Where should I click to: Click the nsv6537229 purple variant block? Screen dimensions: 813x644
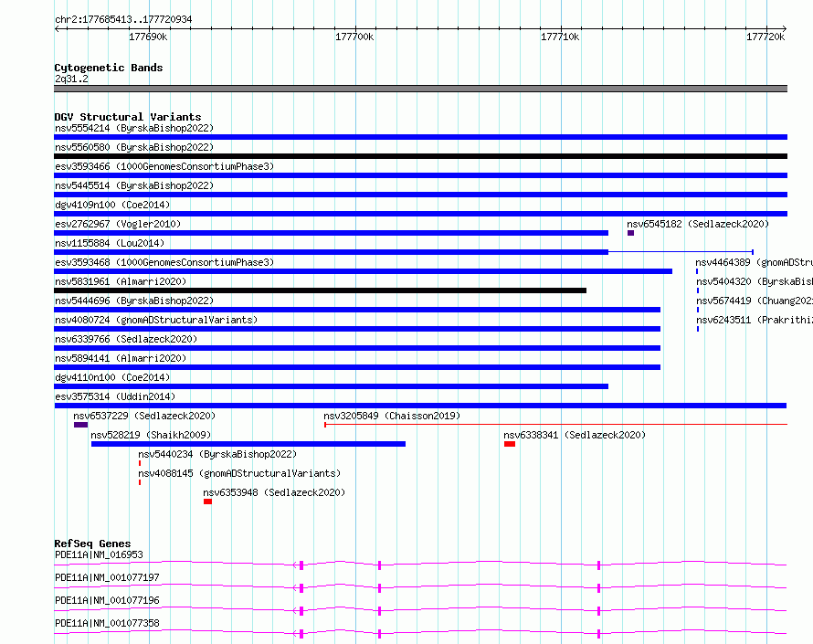point(80,425)
